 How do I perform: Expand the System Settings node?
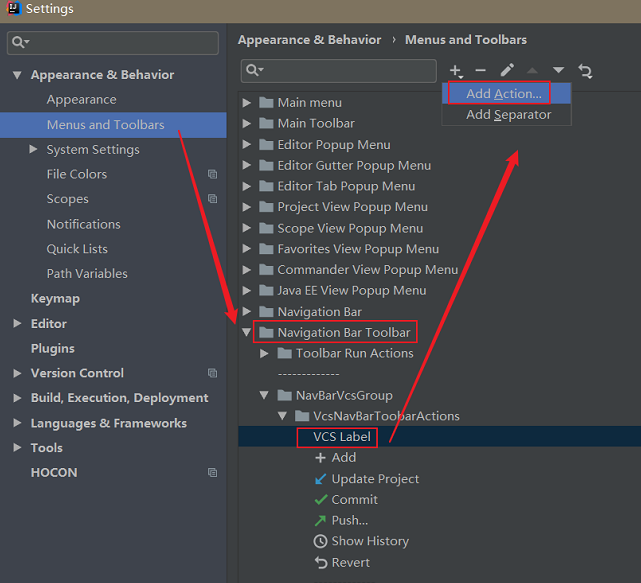click(35, 150)
